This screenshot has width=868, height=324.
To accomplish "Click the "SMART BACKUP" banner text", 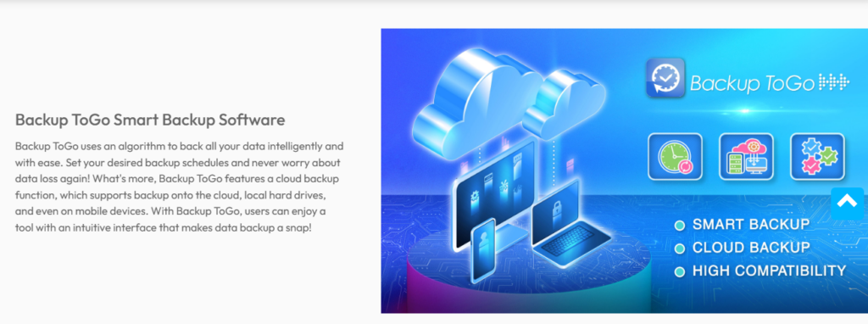I will [x=751, y=224].
